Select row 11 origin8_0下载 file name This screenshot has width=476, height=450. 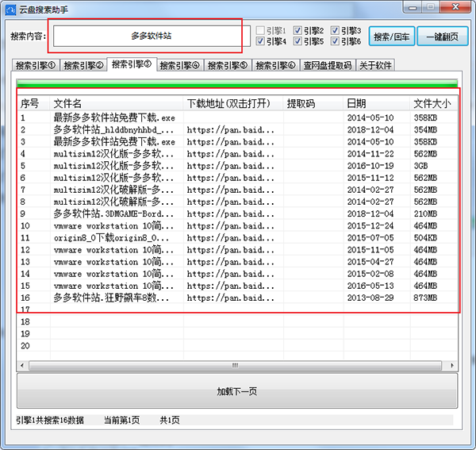(111, 238)
